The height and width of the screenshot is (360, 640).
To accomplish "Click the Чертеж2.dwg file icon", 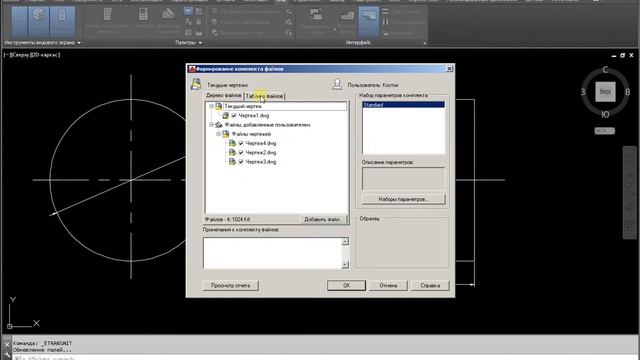I will pos(232,152).
